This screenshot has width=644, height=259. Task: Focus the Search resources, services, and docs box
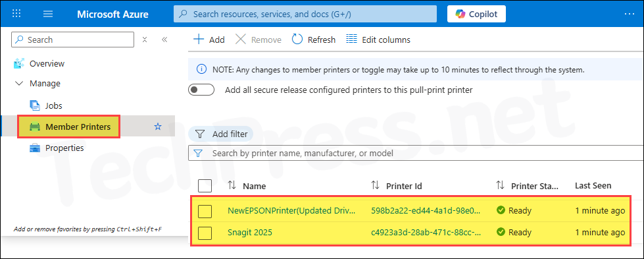[305, 14]
